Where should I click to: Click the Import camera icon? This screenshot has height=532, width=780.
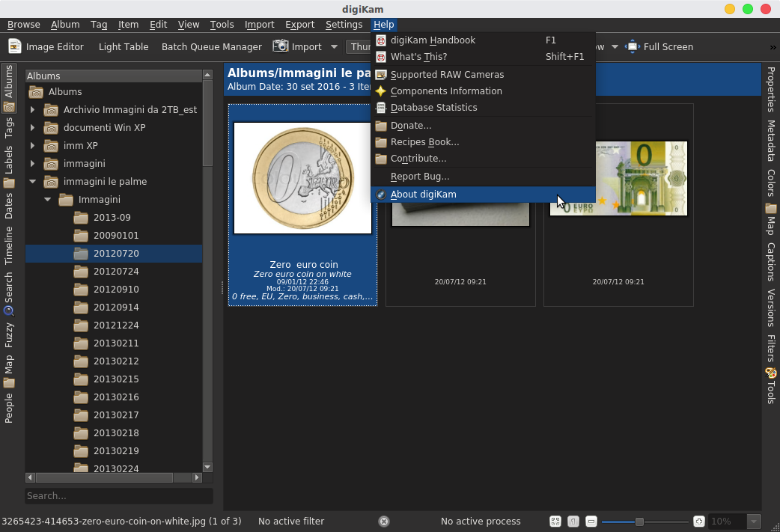281,46
